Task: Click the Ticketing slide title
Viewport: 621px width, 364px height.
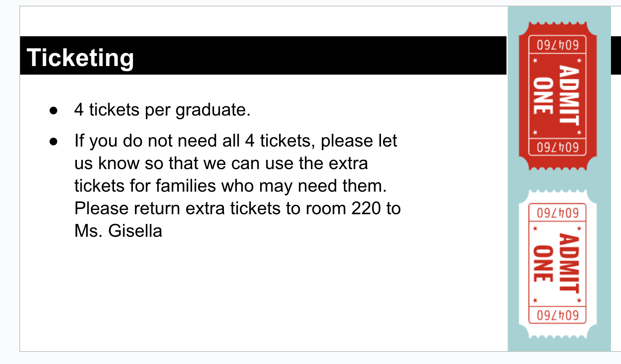Action: click(80, 58)
